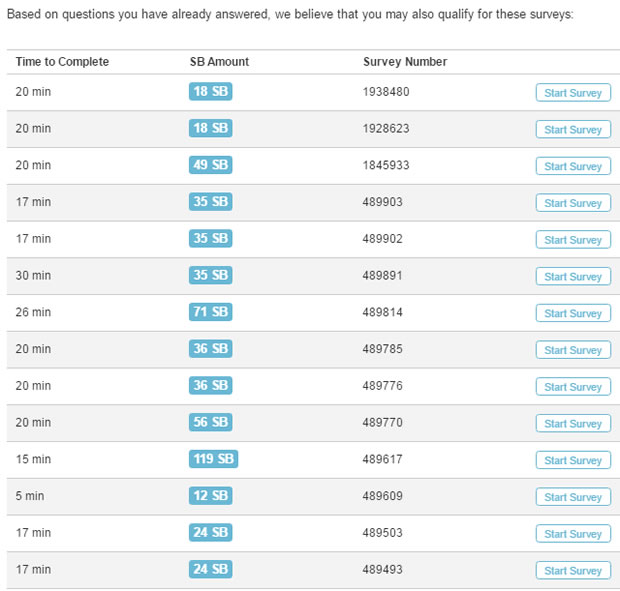
Task: Click the 119 SB badge
Action: point(214,459)
